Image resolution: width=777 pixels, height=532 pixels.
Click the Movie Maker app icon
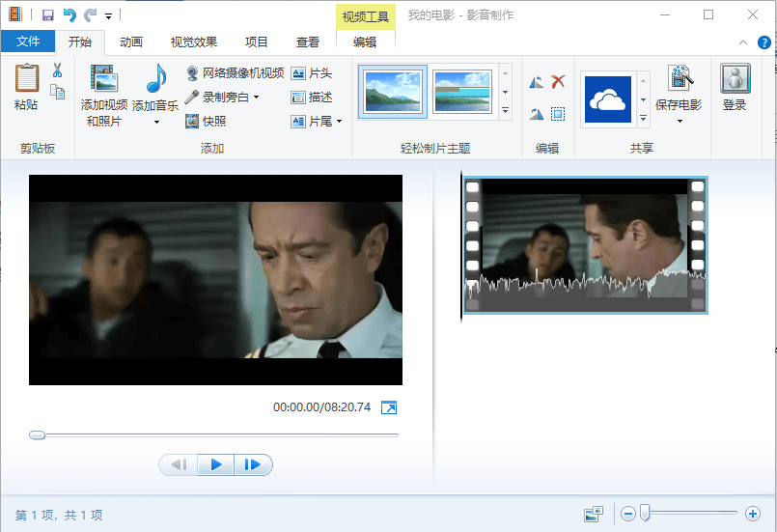point(15,14)
